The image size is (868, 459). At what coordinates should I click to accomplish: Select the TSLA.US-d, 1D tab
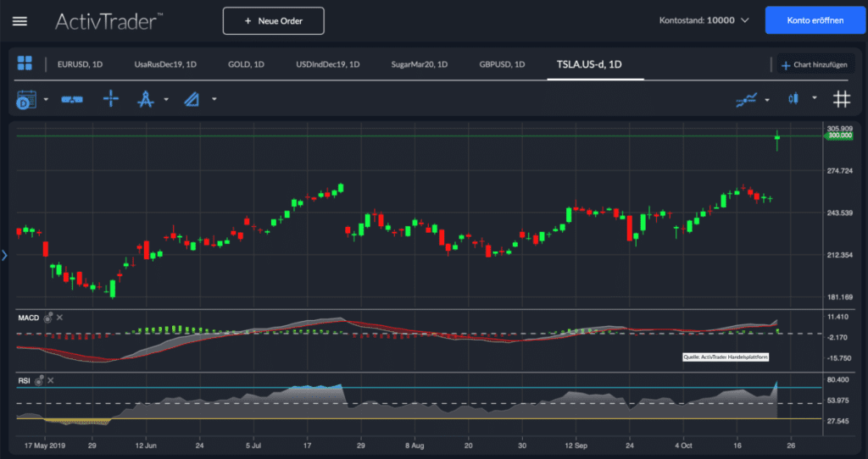click(589, 64)
